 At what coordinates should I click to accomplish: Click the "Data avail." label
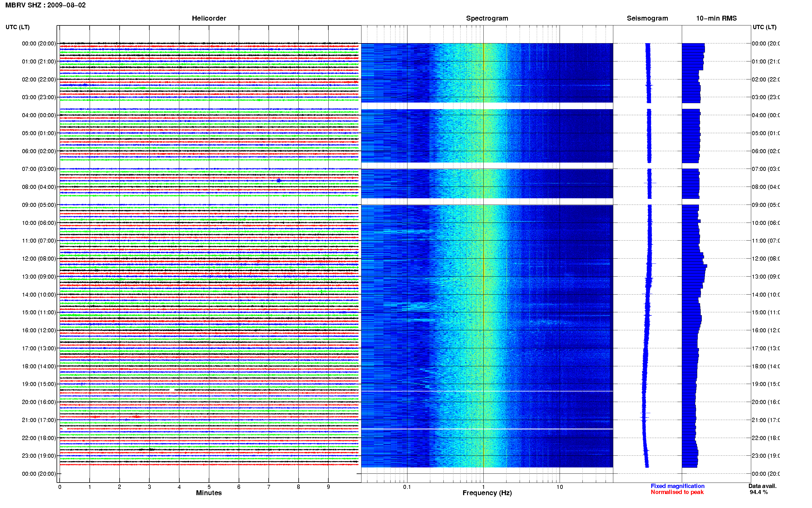(762, 486)
